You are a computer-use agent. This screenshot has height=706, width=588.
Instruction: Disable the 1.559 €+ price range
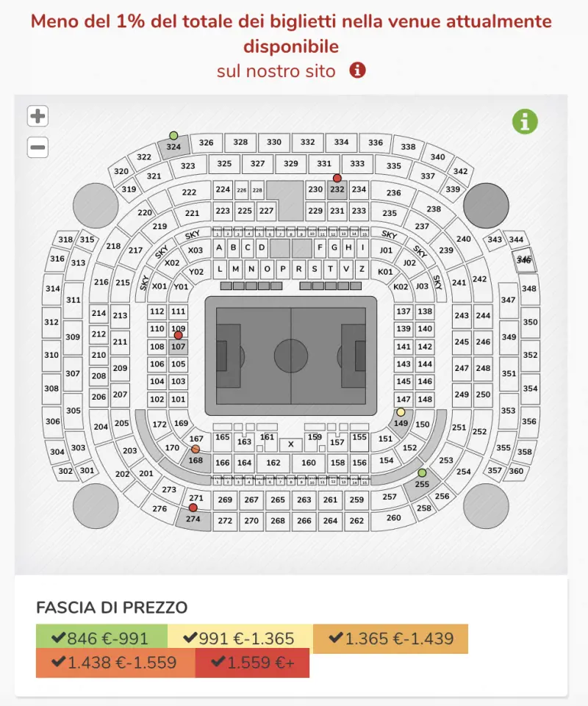(252, 663)
